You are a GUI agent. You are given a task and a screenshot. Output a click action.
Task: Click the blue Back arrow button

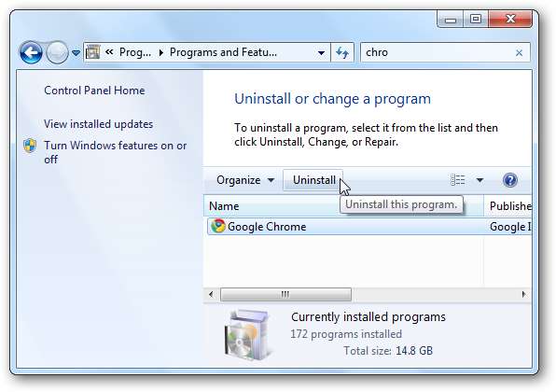(31, 52)
